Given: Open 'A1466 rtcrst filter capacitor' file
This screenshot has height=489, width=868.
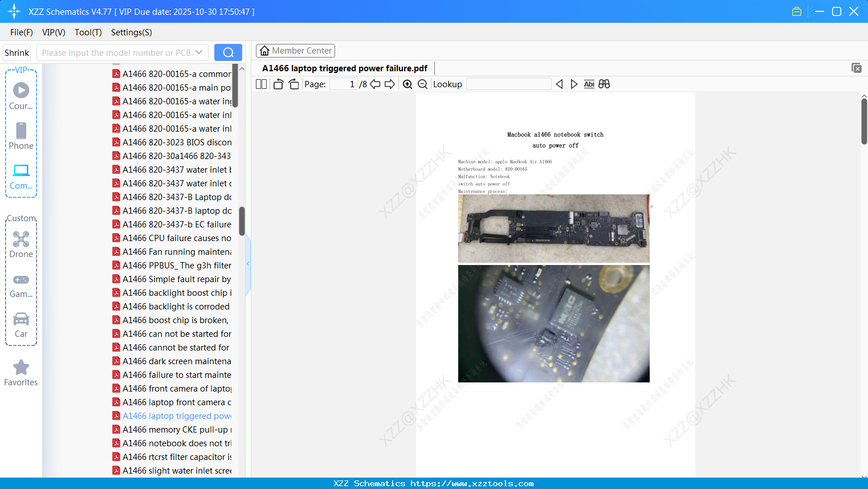Looking at the screenshot, I should [x=172, y=457].
